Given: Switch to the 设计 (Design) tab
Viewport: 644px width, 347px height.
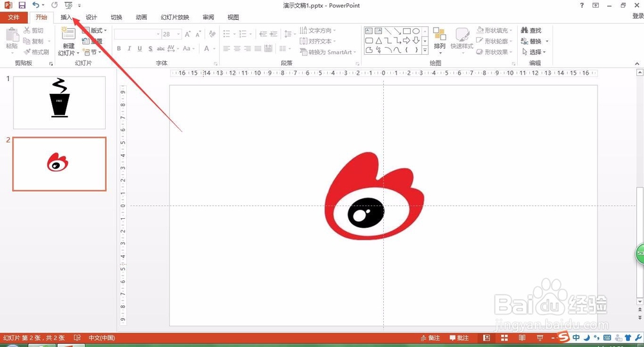Looking at the screenshot, I should click(x=91, y=17).
